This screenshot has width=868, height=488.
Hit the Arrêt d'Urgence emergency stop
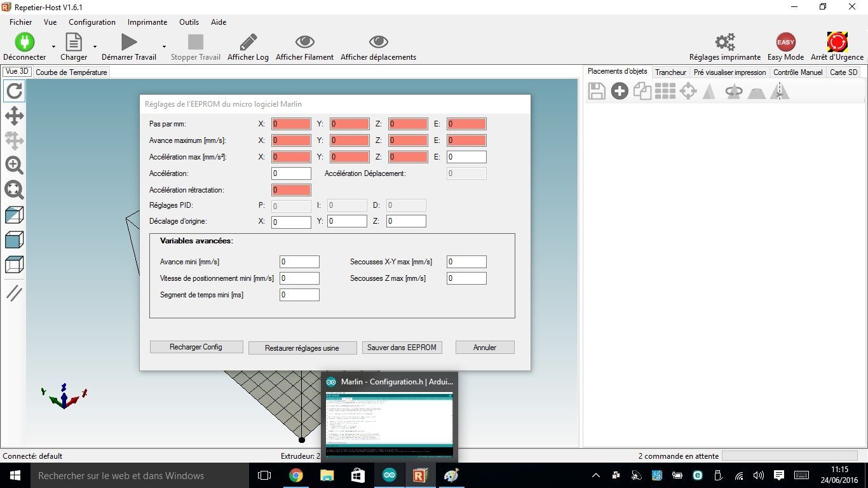point(837,42)
